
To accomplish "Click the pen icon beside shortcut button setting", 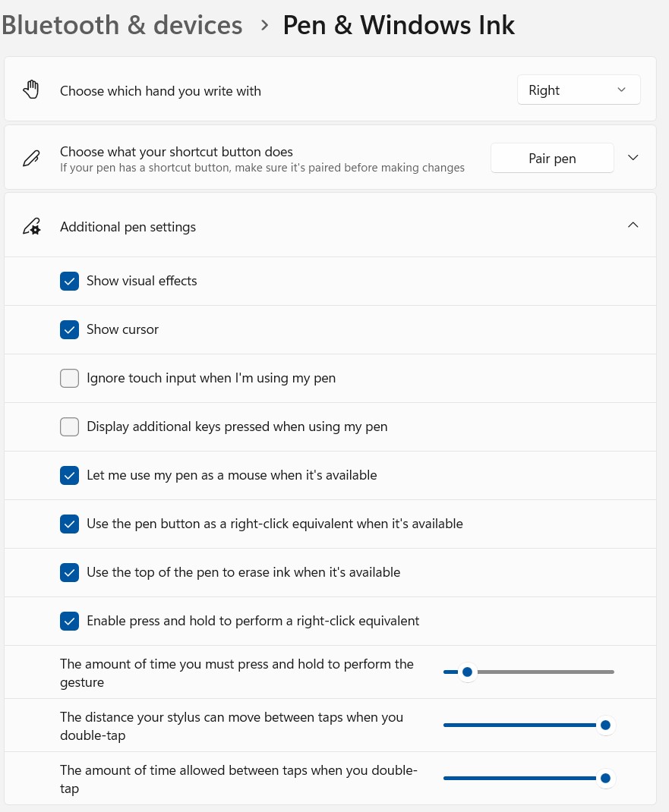I will click(31, 158).
